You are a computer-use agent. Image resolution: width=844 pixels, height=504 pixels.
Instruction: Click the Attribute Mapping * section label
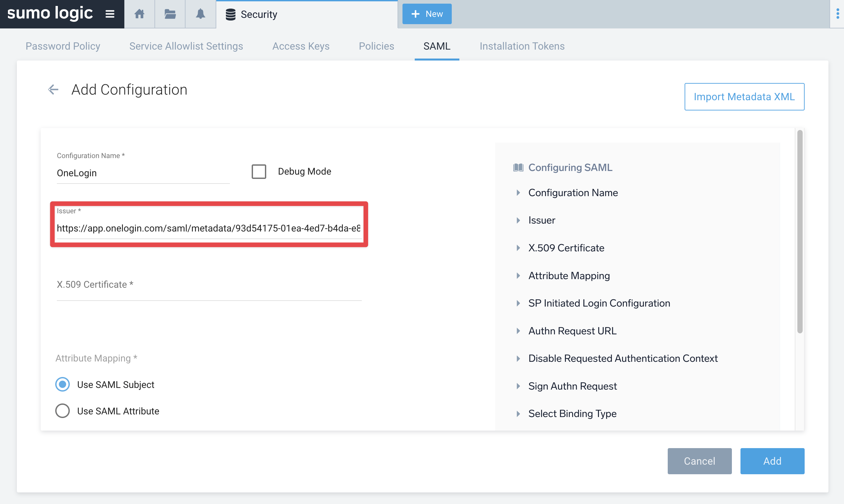click(96, 358)
